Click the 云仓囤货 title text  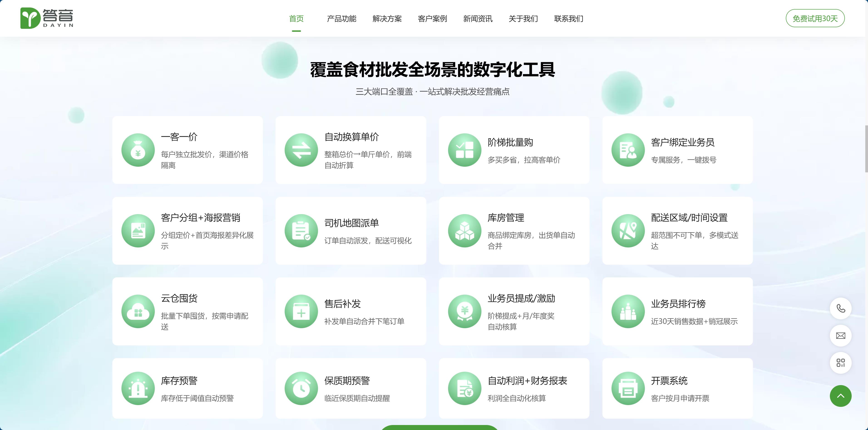[179, 298]
